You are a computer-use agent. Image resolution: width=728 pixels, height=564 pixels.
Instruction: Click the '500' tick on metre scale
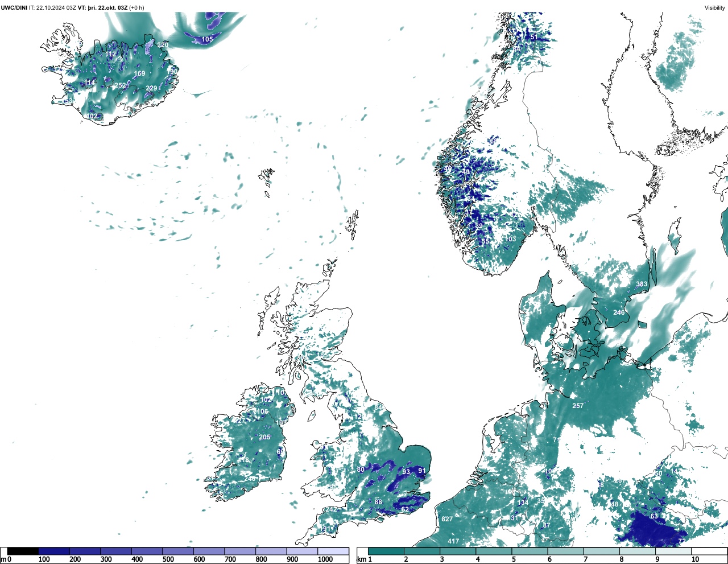click(168, 559)
